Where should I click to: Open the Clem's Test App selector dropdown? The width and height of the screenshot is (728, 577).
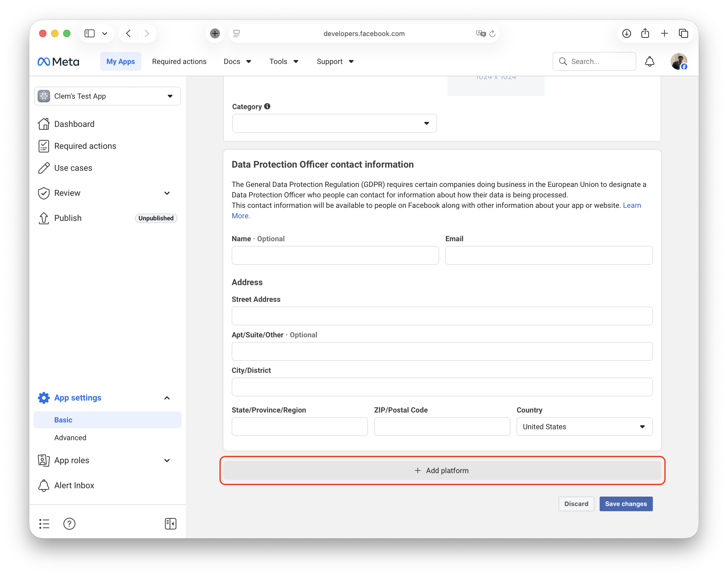point(108,96)
